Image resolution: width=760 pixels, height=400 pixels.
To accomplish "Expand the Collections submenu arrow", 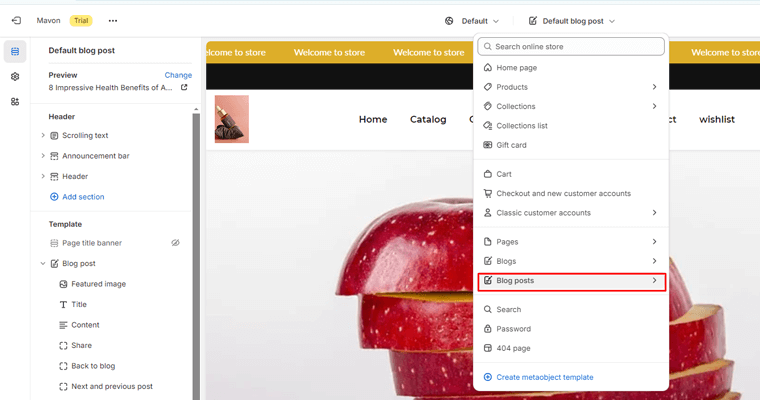I will pos(654,106).
